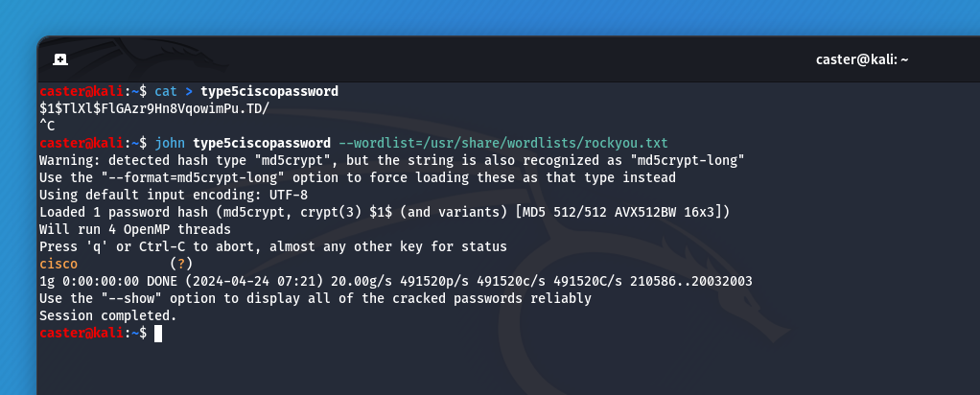980x395 pixels.
Task: Click the $1$TlXl$ hash string line
Action: click(154, 108)
